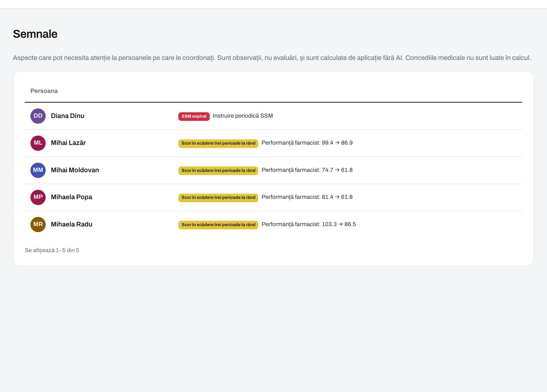Select the Instruire periodică SSM text
547x392 pixels.
(x=243, y=116)
